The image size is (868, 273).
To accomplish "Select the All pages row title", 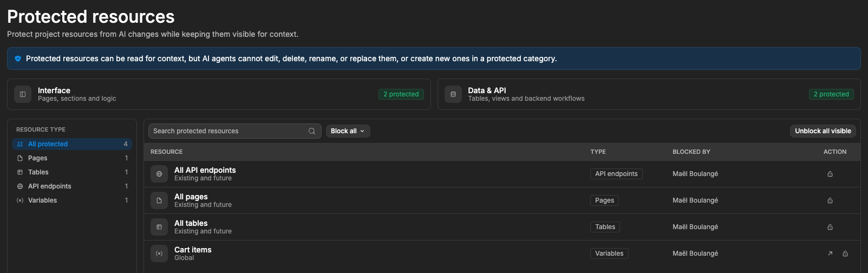I will coord(191,197).
